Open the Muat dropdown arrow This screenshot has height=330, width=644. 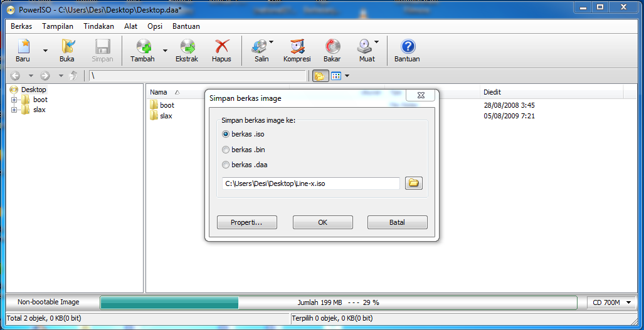(x=376, y=42)
